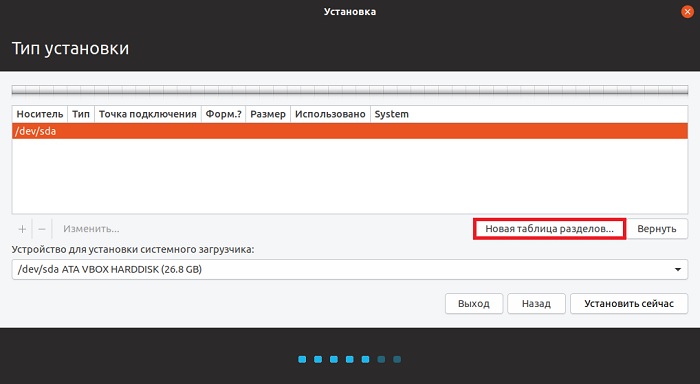Image resolution: width=700 pixels, height=384 pixels.
Task: Click the Тип column header
Action: [81, 114]
